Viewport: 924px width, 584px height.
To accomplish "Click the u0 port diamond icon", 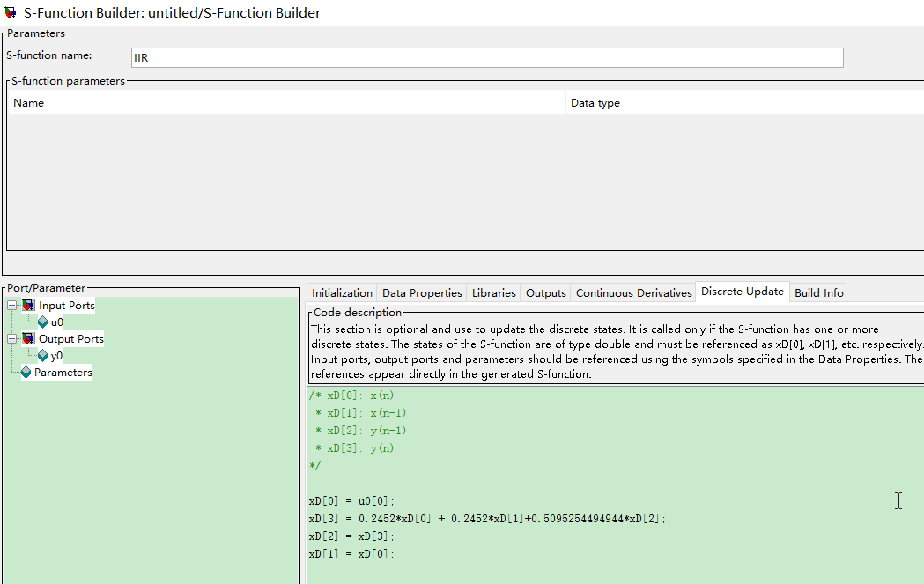I will [x=42, y=322].
